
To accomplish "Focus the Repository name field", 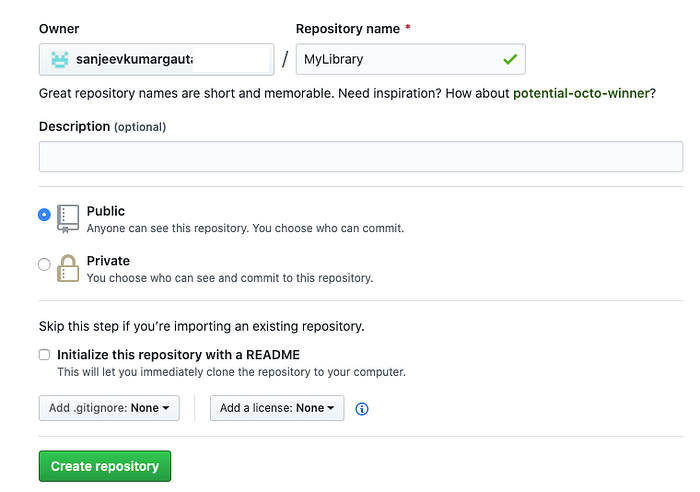I will pyautogui.click(x=410, y=59).
